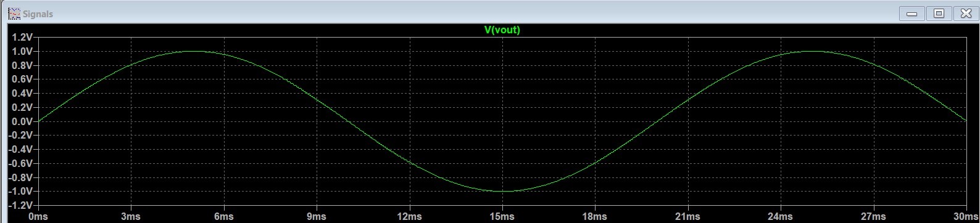Close the Signals waveform window
Screen dimensions: 980x223
pyautogui.click(x=966, y=13)
